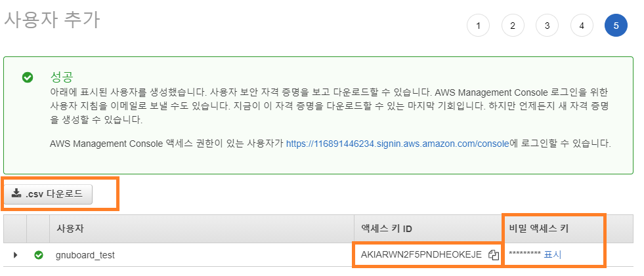This screenshot has width=644, height=276.
Task: Reveal secret key via 표시 link
Action: (553, 254)
